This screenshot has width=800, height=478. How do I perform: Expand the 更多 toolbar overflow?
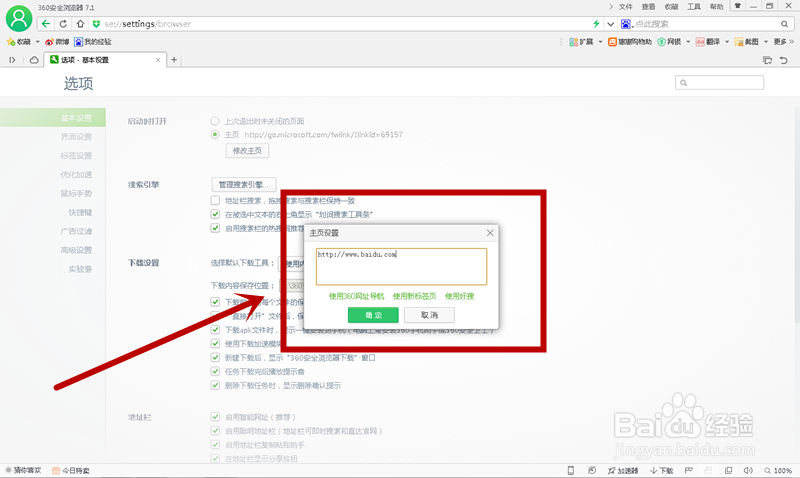pyautogui.click(x=783, y=42)
